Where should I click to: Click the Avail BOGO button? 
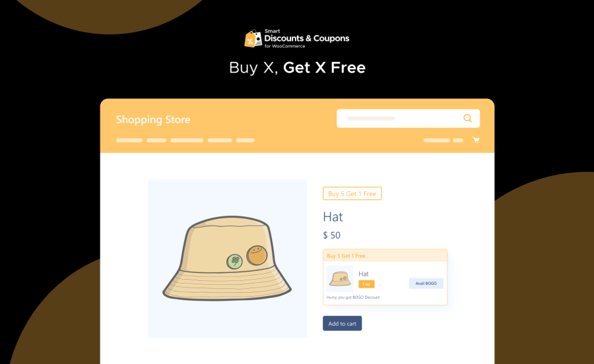pos(426,284)
